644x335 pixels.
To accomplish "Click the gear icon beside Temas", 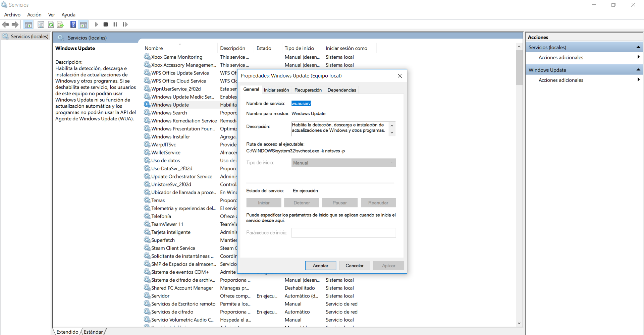I will pos(147,200).
